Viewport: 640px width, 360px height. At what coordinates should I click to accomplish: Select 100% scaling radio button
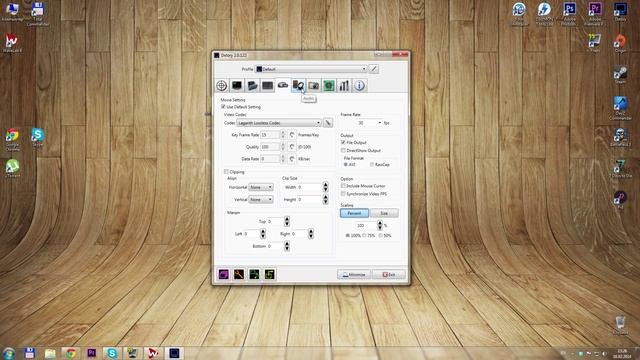click(348, 236)
